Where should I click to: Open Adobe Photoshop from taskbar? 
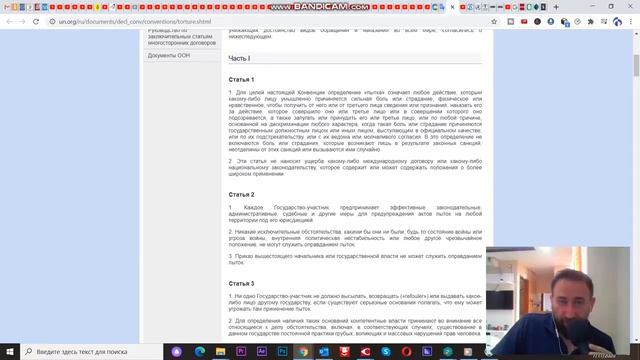point(282,351)
